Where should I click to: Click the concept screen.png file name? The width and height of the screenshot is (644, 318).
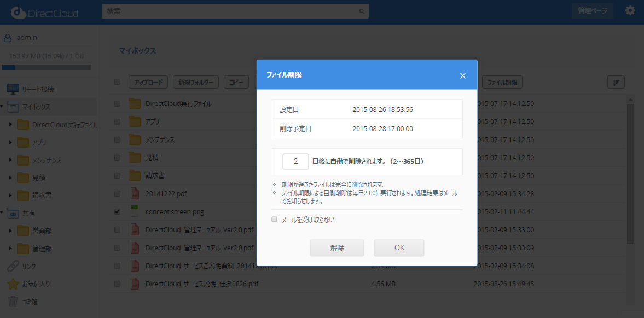click(175, 211)
